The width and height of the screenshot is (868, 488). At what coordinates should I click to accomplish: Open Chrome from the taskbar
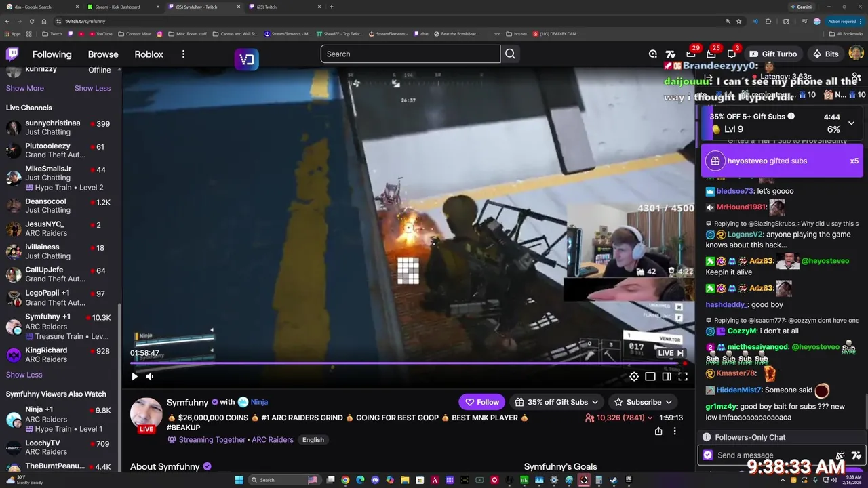(345, 480)
